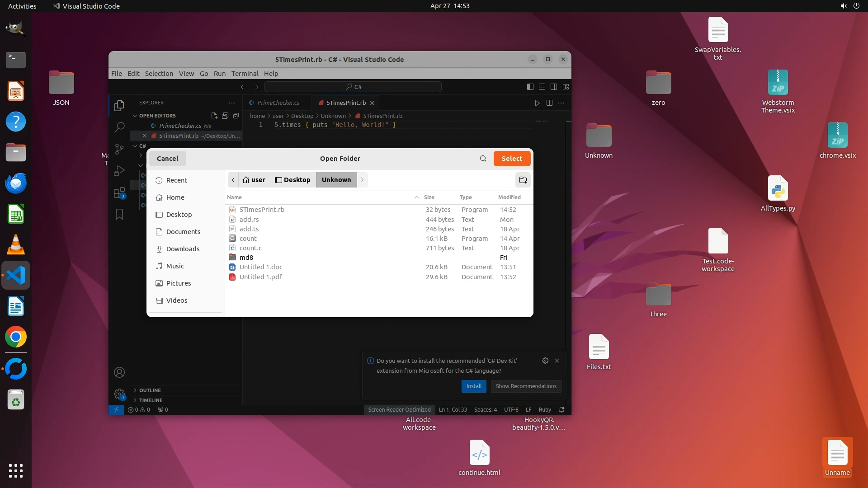Click the create new folder icon
The image size is (868, 488).
(523, 180)
